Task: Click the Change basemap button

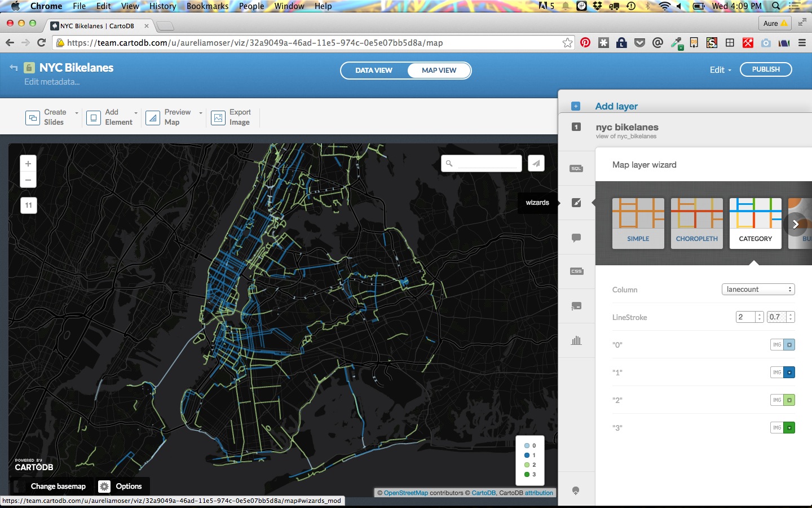Action: point(58,486)
